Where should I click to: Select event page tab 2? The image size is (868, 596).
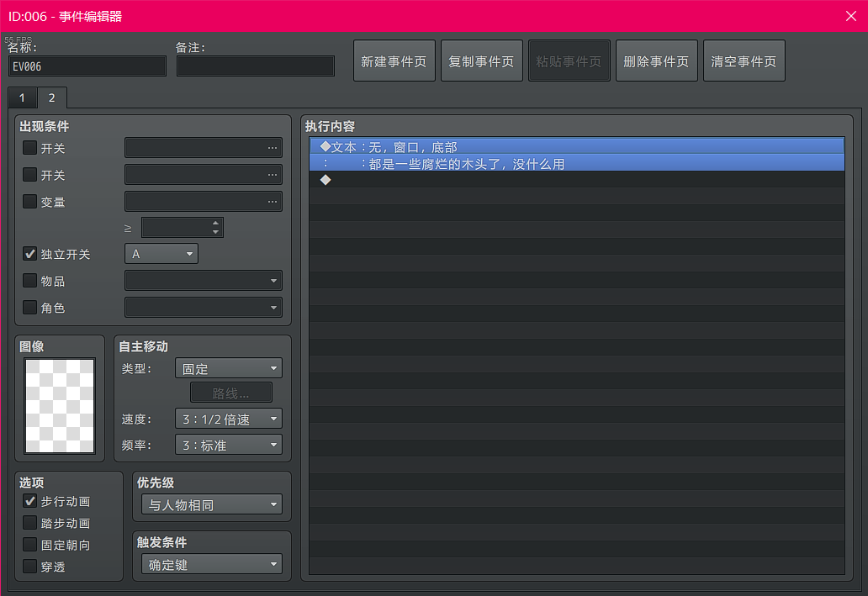52,98
